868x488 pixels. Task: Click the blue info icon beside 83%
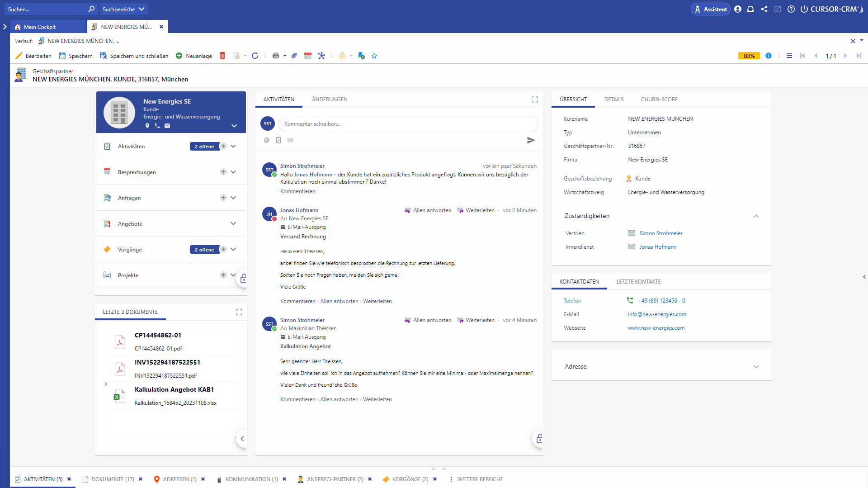[769, 56]
